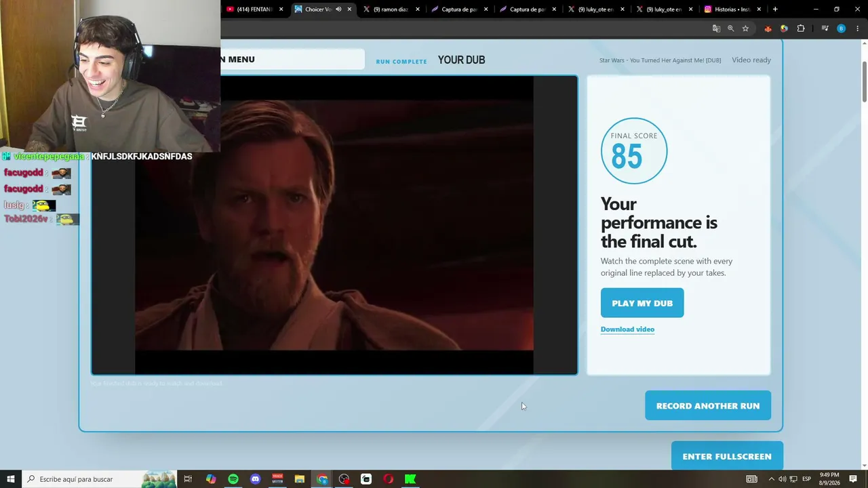Close the YouTube (414) FENTANI tab
This screenshot has width=868, height=488.
coord(281,9)
